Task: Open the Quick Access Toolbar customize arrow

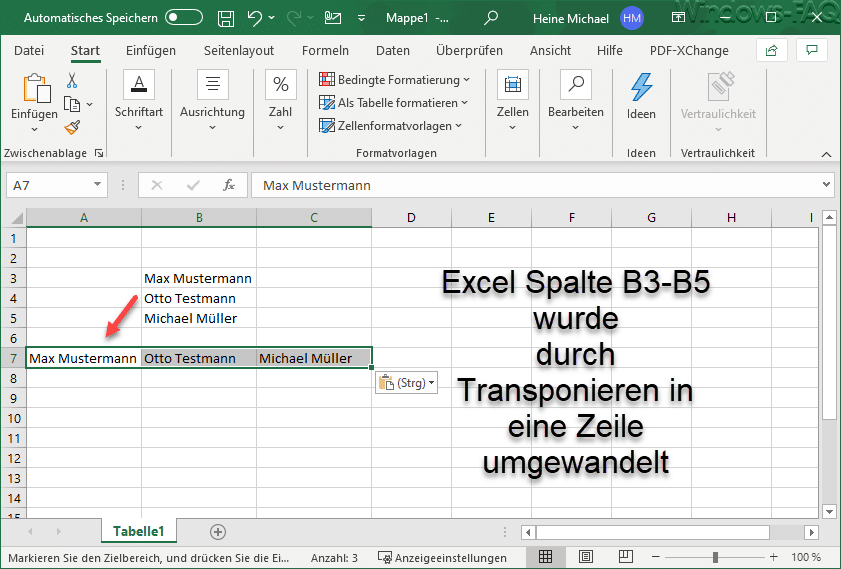Action: pos(362,18)
